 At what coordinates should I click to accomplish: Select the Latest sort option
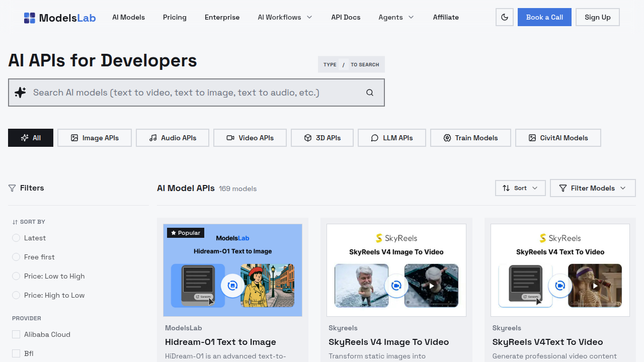pyautogui.click(x=16, y=238)
